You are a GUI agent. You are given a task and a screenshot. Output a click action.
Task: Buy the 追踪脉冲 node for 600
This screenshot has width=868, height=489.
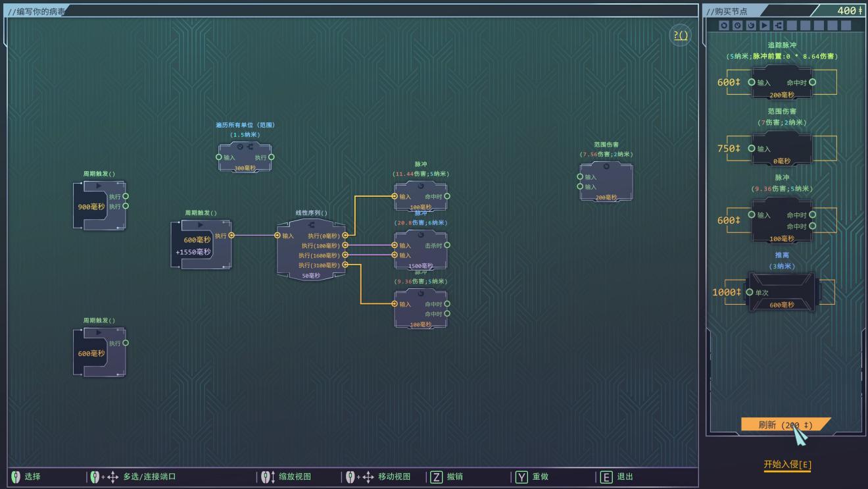tap(782, 83)
